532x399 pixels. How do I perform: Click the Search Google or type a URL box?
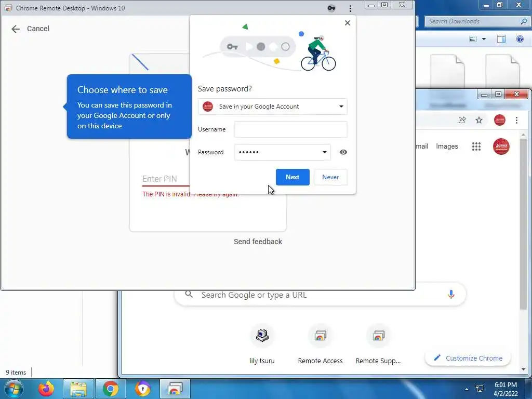[x=320, y=295]
